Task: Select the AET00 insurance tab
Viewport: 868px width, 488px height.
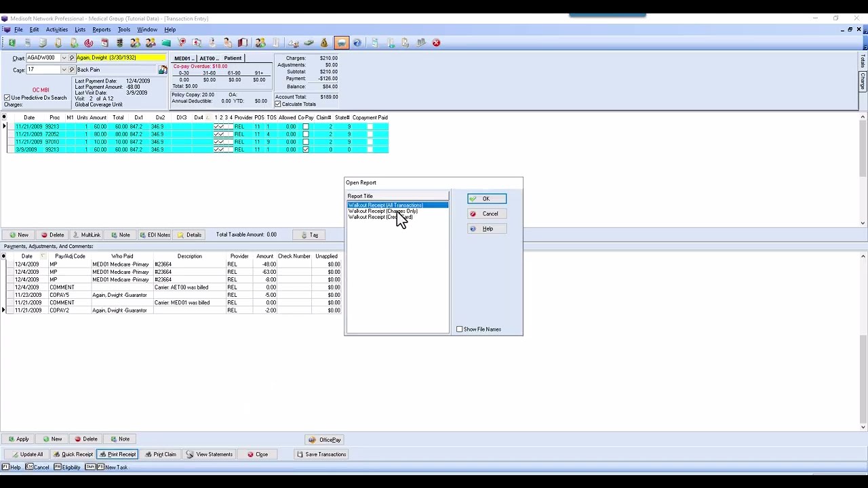Action: coord(208,58)
